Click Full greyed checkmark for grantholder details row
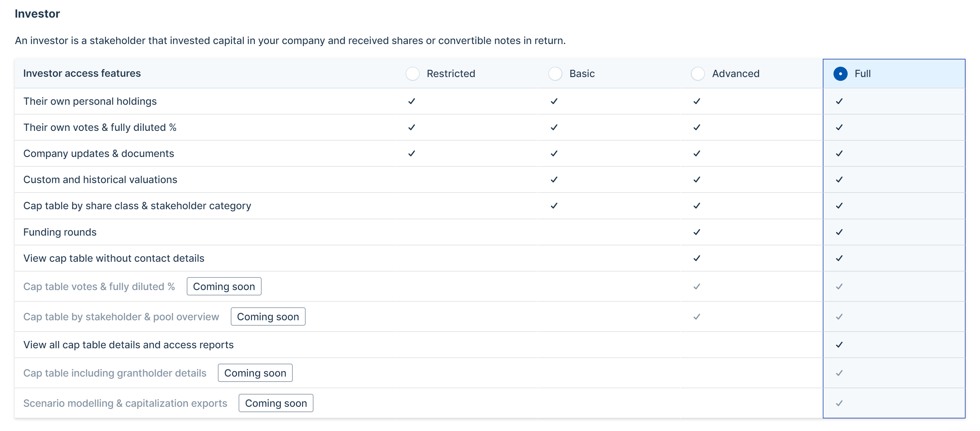Viewport: 980px width, 431px height. coord(840,373)
